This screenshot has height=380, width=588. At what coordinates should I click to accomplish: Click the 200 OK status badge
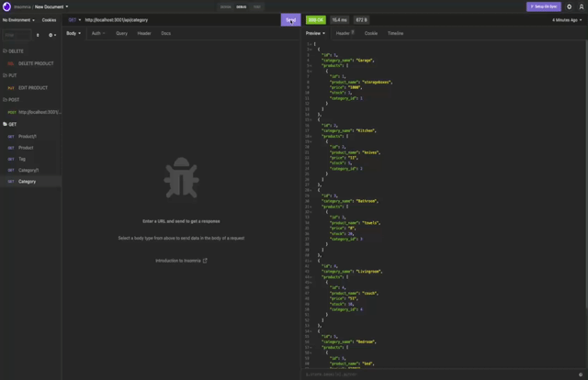click(316, 20)
